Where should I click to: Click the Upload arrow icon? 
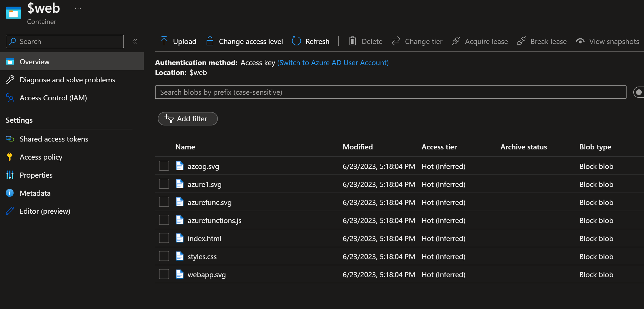pyautogui.click(x=164, y=41)
